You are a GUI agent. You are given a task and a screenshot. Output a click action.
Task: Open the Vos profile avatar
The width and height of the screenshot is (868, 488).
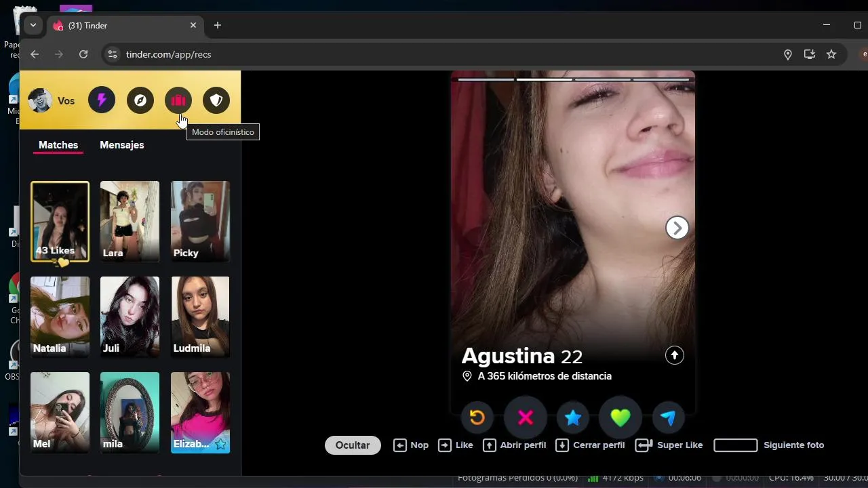pyautogui.click(x=40, y=100)
